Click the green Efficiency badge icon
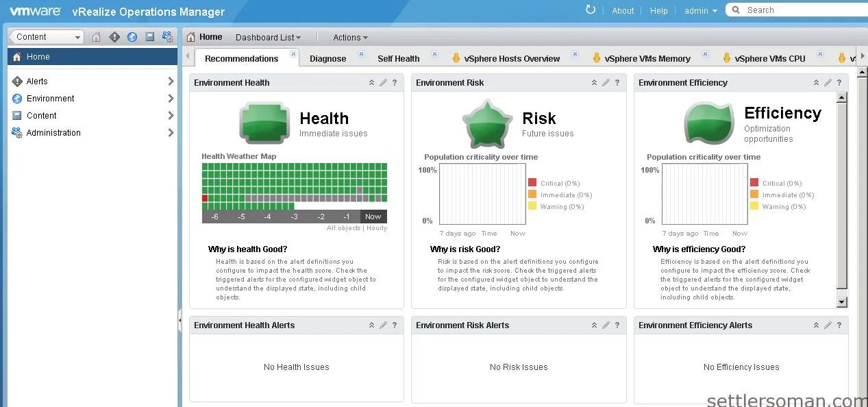Viewport: 868px width, 407px height. pos(709,123)
